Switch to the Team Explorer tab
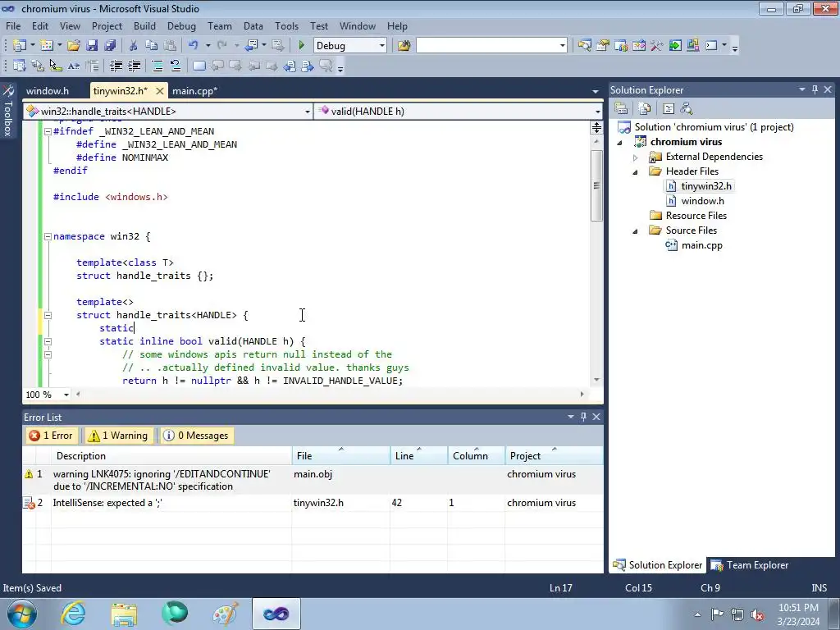The height and width of the screenshot is (630, 840). tap(750, 565)
